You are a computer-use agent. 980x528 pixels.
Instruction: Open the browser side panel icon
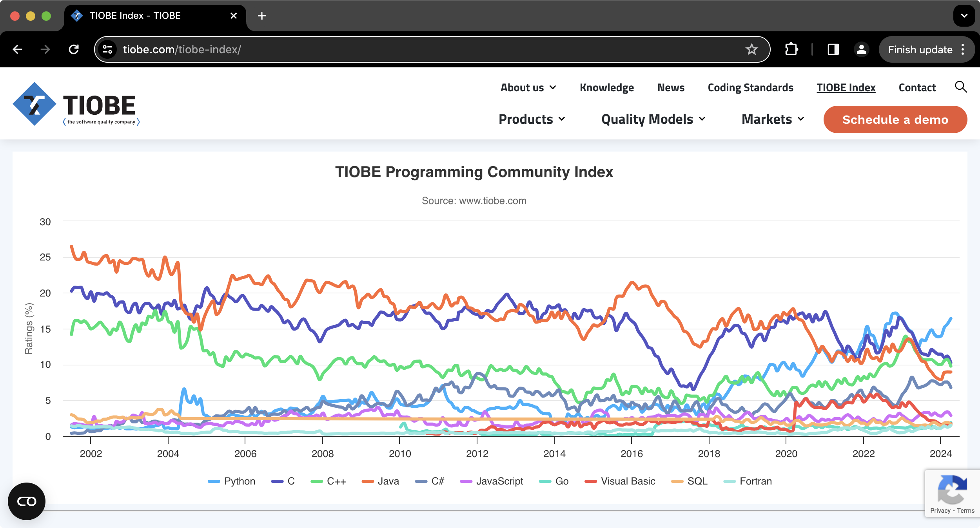pyautogui.click(x=833, y=49)
